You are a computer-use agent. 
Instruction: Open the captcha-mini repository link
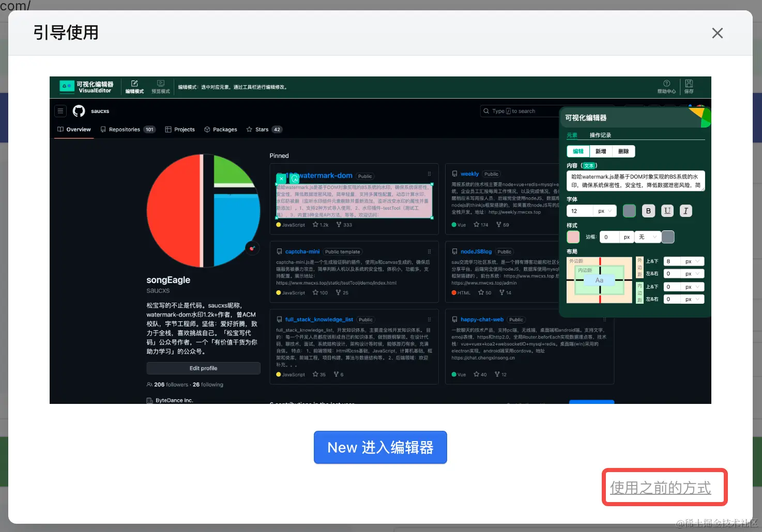tap(302, 252)
